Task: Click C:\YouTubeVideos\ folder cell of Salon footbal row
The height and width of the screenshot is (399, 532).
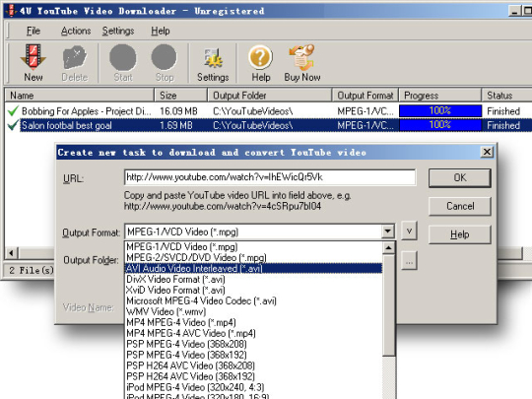Action: tap(253, 125)
